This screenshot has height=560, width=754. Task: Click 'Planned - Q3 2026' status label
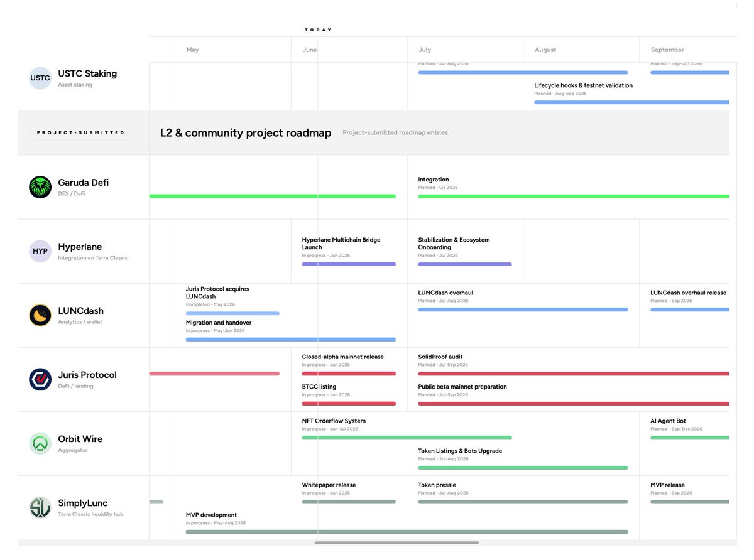tap(438, 188)
